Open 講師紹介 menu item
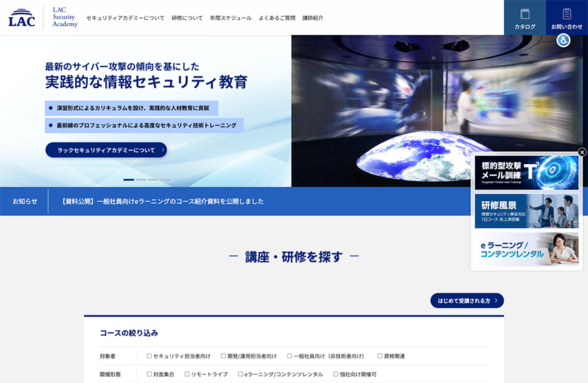Image resolution: width=588 pixels, height=383 pixels. point(312,18)
